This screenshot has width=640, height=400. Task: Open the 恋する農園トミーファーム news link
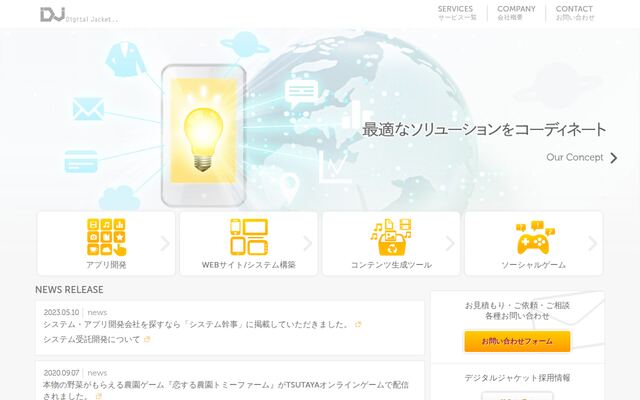(226, 390)
